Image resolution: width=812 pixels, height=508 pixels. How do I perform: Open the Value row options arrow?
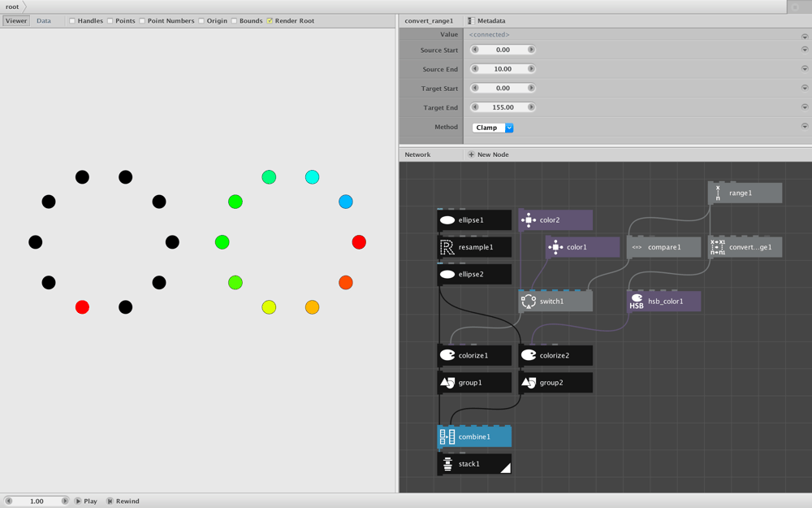(x=805, y=37)
